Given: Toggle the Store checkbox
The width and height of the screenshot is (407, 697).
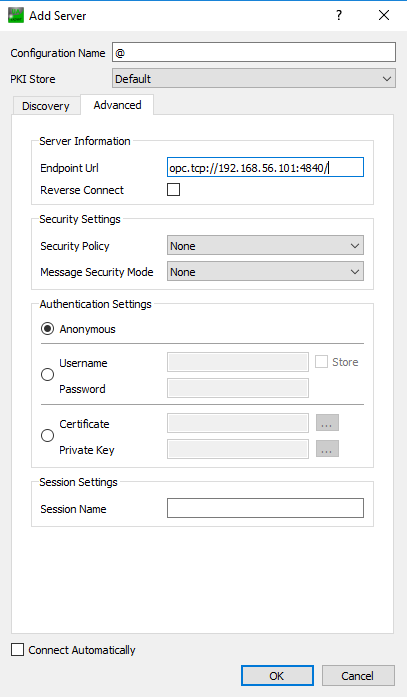Looking at the screenshot, I should pyautogui.click(x=321, y=362).
